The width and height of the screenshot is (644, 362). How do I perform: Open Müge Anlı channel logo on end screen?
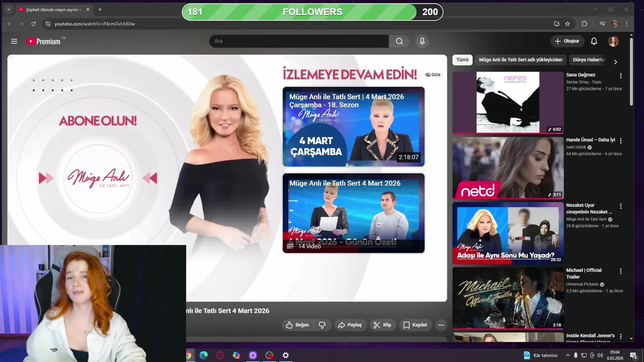98,177
